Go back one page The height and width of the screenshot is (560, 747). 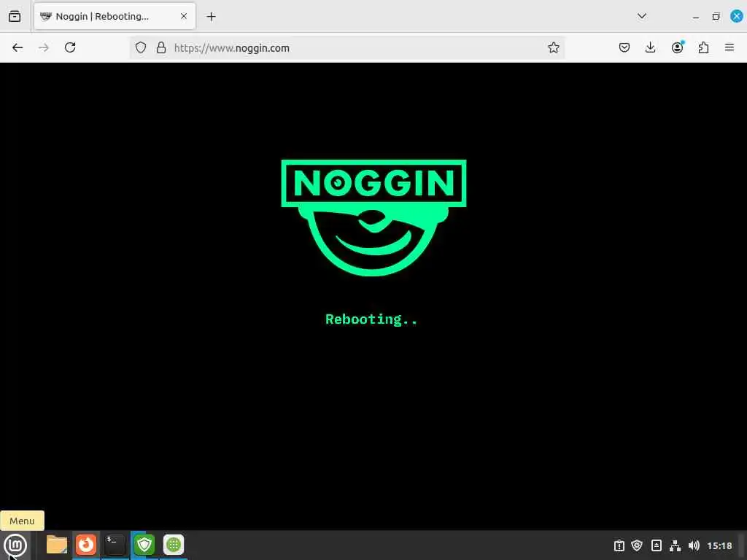(x=18, y=47)
